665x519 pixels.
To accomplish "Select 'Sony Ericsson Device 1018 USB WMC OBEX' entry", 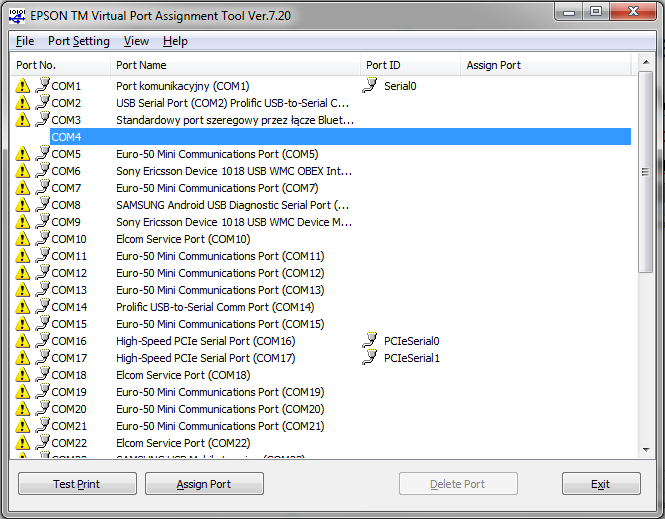I will pos(234,171).
